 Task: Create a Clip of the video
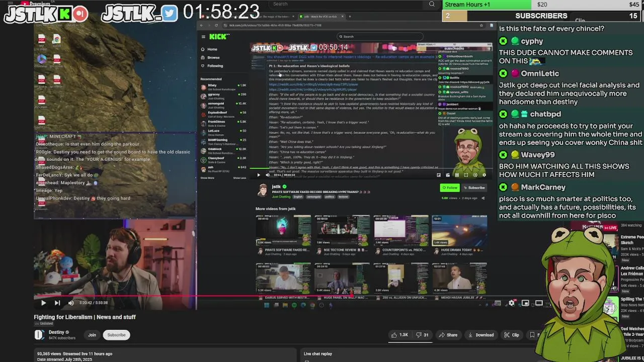(x=512, y=335)
